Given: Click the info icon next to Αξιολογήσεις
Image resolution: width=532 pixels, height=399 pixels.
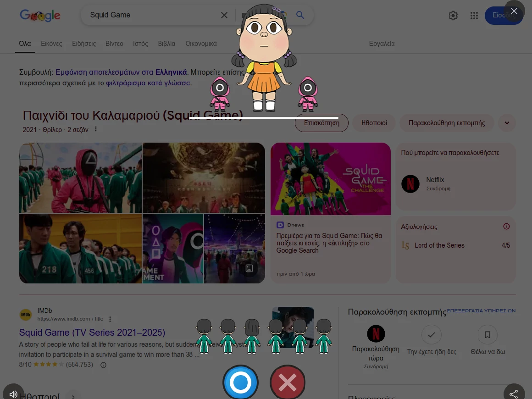Looking at the screenshot, I should click(x=506, y=226).
